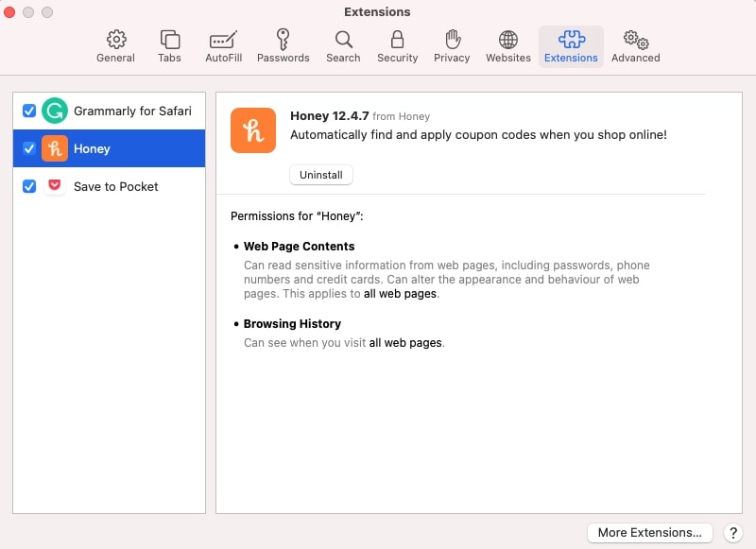Open the Advanced gears pane
Viewport: 756px width, 549px height.
pos(635,46)
